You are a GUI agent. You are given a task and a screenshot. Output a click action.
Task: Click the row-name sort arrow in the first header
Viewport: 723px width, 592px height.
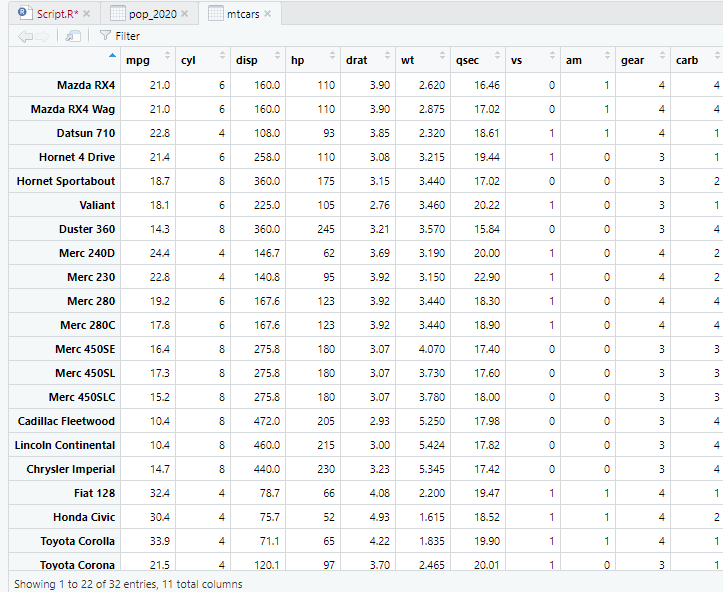[112, 56]
